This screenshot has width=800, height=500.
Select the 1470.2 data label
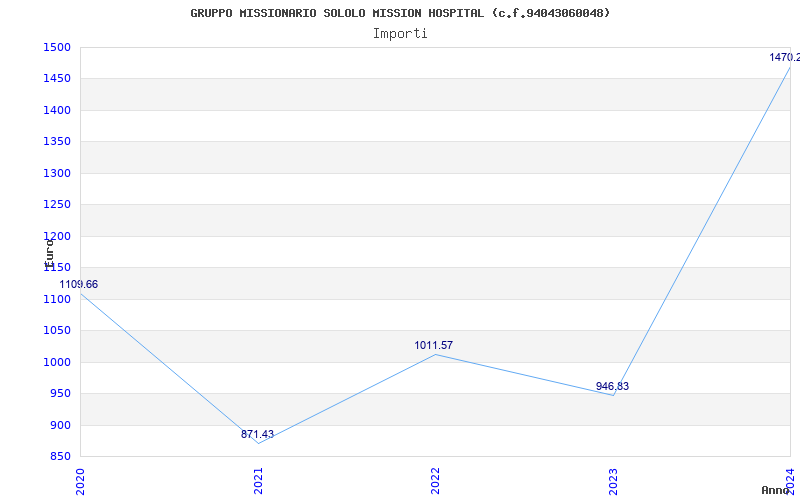[x=785, y=58]
